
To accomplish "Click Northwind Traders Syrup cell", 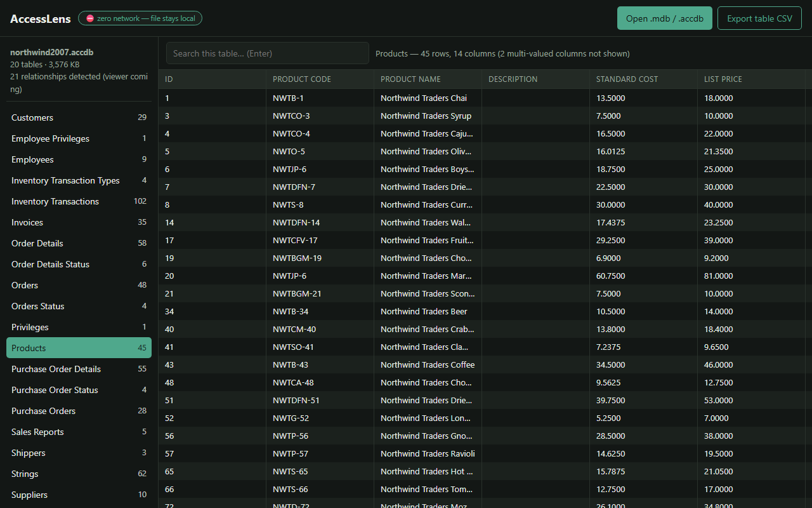I will [x=428, y=116].
